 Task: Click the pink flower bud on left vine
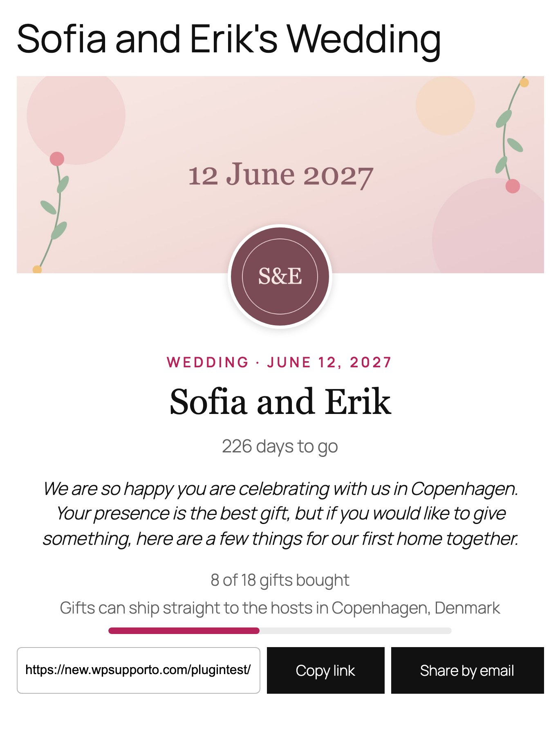(x=57, y=159)
